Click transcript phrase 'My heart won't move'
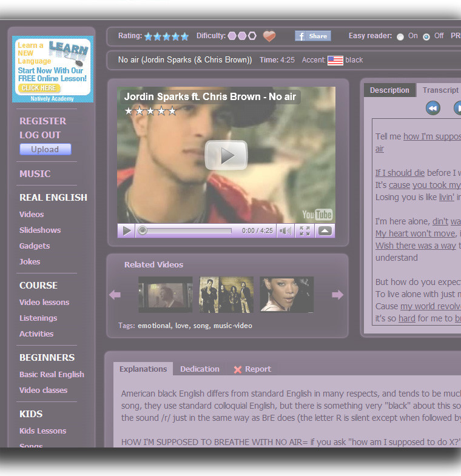 tap(416, 233)
